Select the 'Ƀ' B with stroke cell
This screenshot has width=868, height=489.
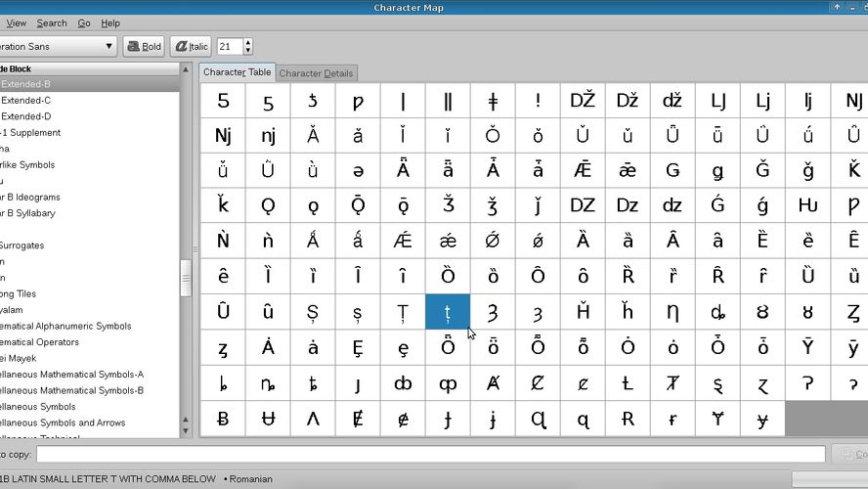223,420
